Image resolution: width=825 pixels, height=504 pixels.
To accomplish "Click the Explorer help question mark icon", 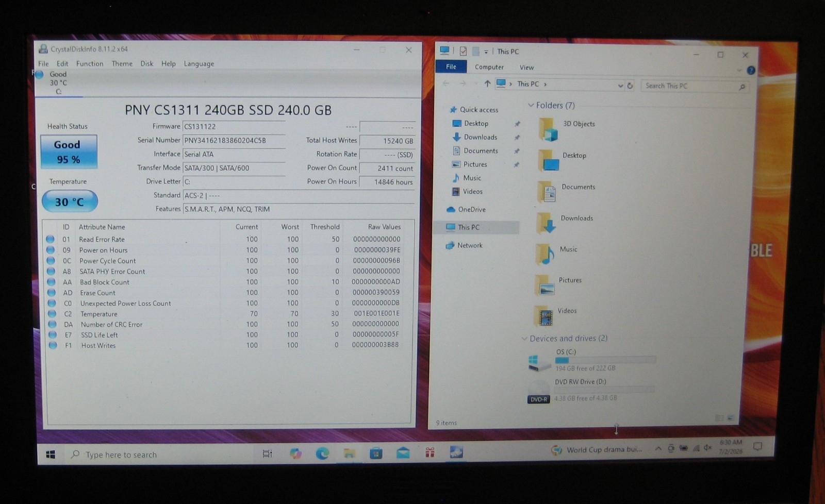I will click(x=751, y=71).
